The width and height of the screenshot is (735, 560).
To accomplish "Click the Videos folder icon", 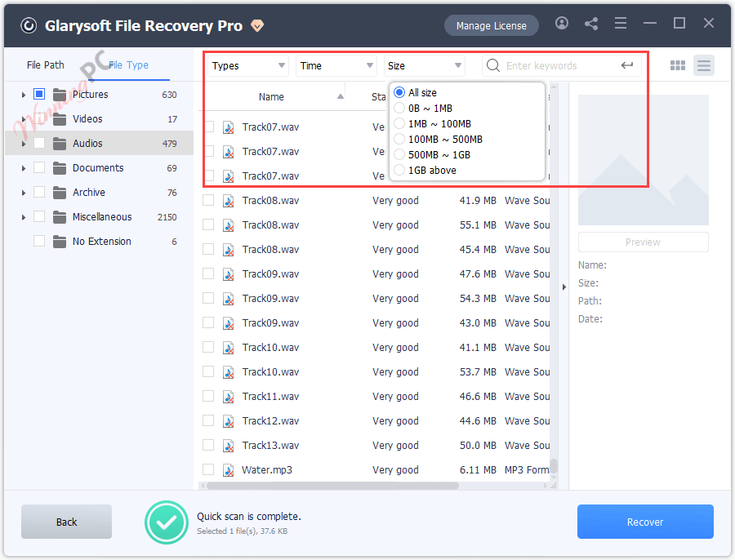I will [x=60, y=119].
